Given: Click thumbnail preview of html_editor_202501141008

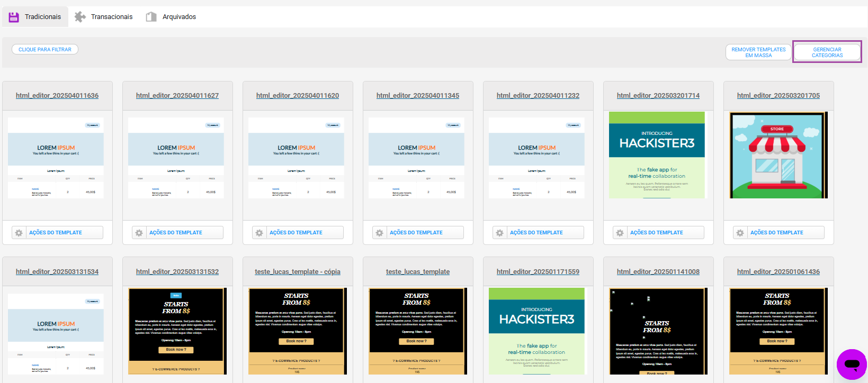Looking at the screenshot, I should pyautogui.click(x=658, y=331).
